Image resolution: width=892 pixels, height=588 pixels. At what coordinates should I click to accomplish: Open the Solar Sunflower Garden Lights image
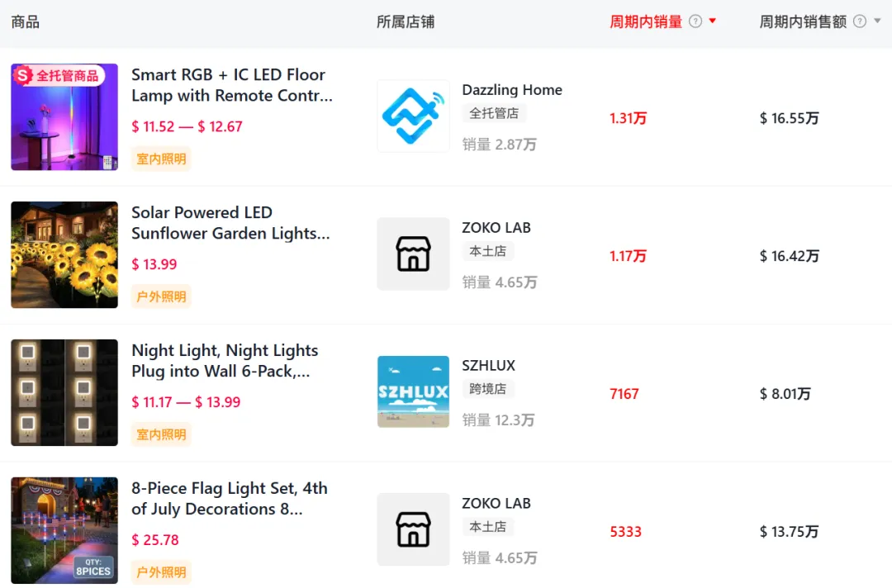(64, 254)
